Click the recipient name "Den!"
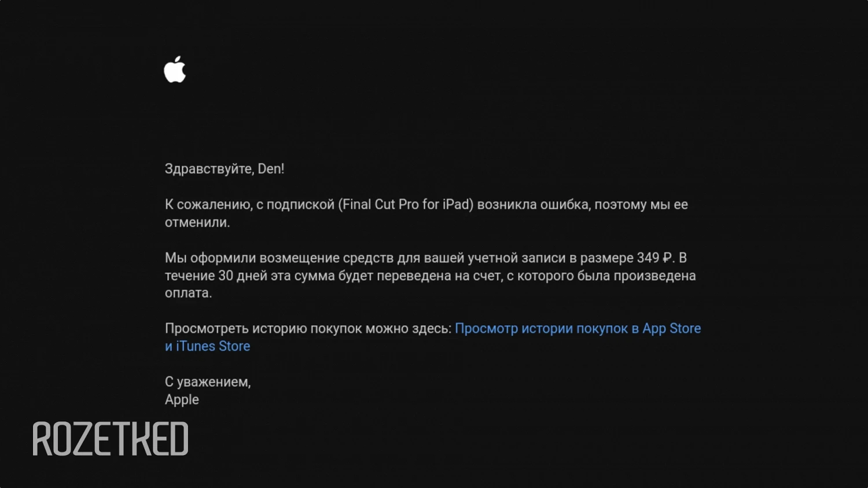This screenshot has width=868, height=488. [271, 169]
